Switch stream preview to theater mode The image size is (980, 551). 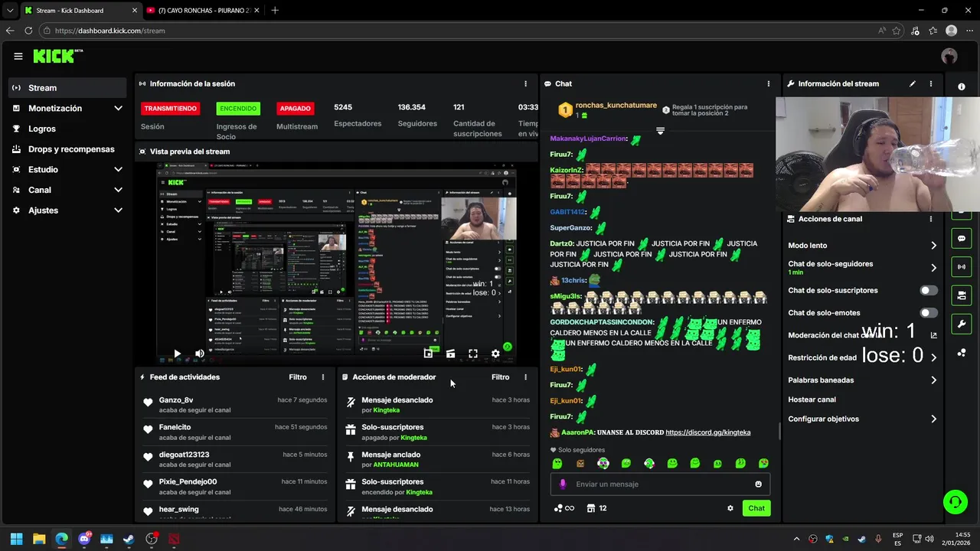coord(450,354)
